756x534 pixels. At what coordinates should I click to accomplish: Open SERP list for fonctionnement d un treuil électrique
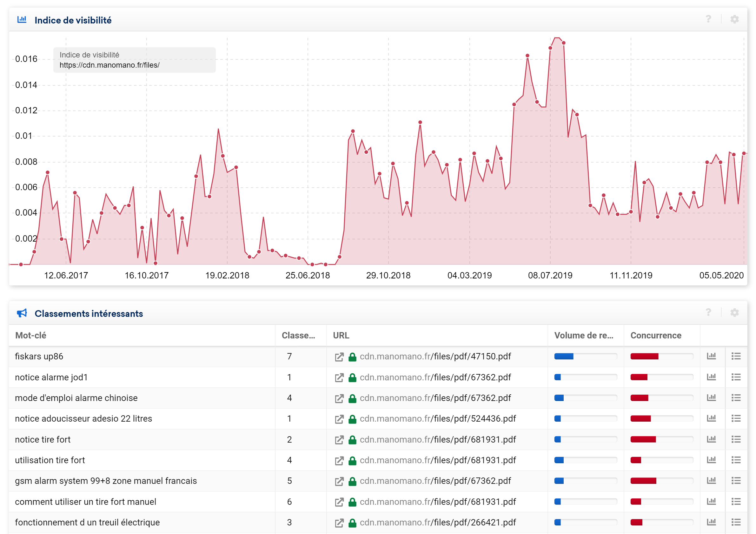tap(736, 522)
